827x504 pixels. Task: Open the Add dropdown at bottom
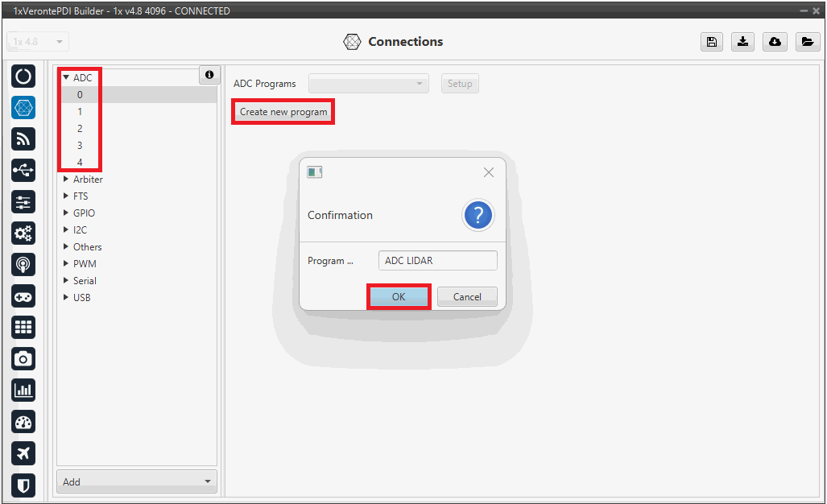[x=137, y=481]
